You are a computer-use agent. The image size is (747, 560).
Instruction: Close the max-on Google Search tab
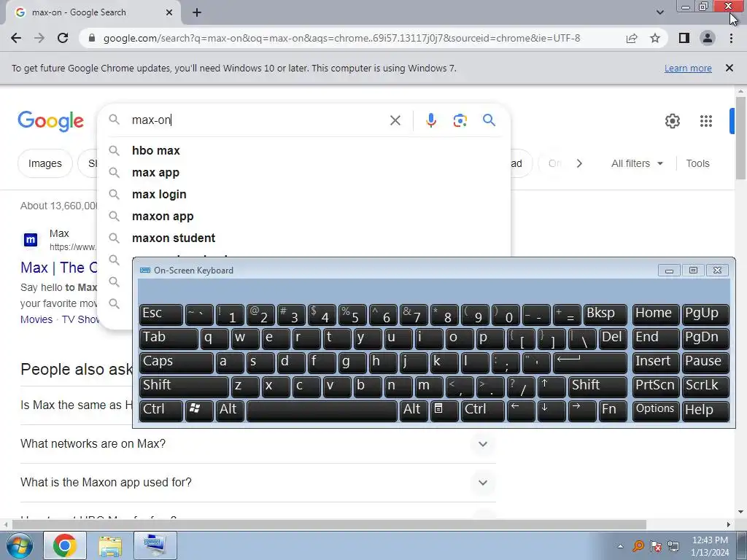click(169, 12)
